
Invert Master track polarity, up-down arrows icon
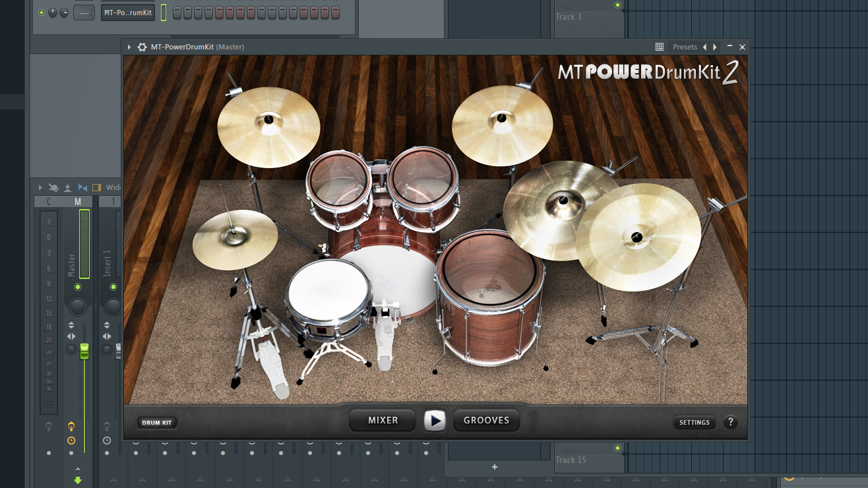click(71, 325)
